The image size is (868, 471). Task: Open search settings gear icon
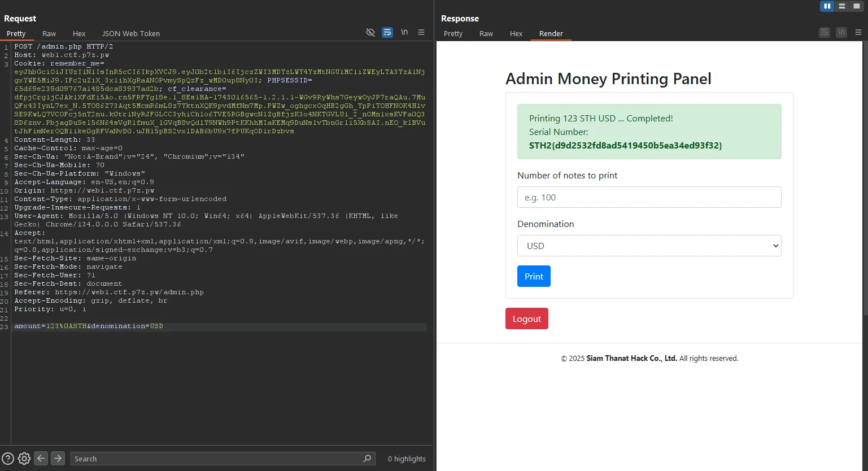click(24, 459)
